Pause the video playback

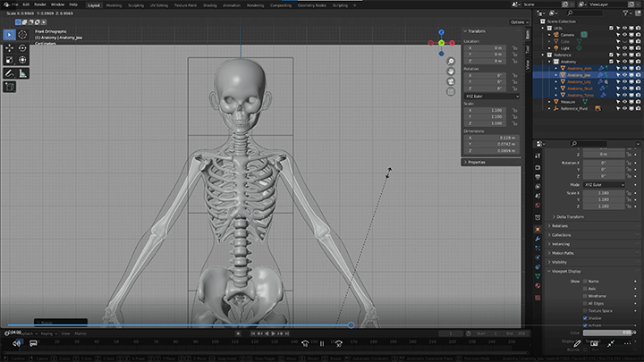tap(322, 343)
